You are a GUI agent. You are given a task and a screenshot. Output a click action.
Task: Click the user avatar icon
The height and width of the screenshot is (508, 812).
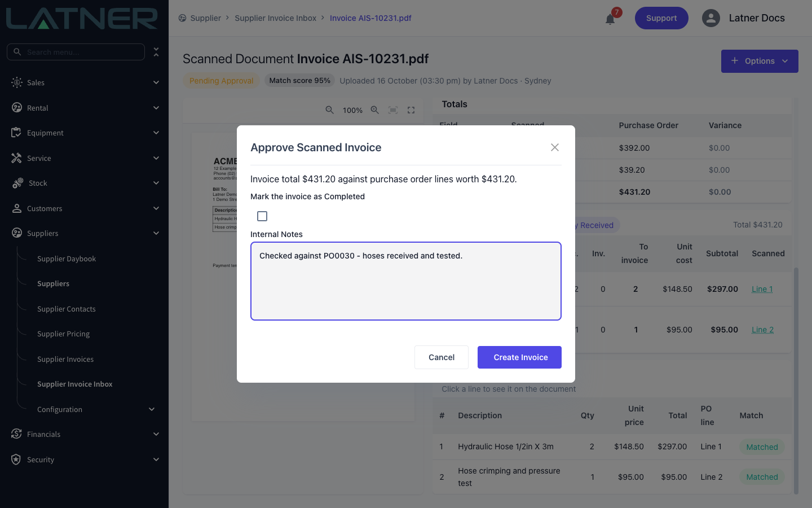point(711,18)
